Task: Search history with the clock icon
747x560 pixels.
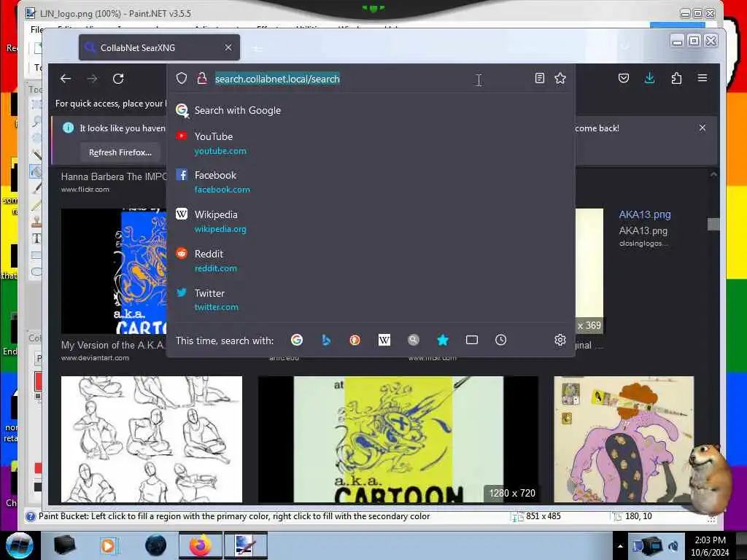Action: pyautogui.click(x=500, y=340)
